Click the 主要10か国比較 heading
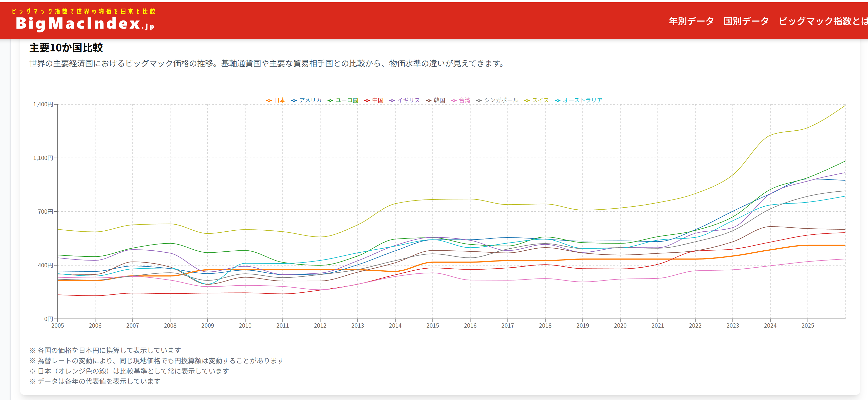868x400 pixels. coord(66,48)
